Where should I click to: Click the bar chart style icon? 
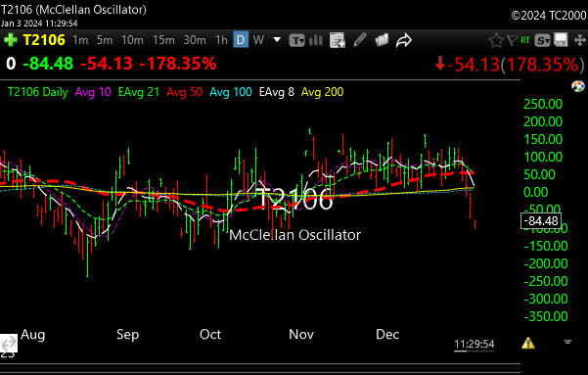click(316, 40)
